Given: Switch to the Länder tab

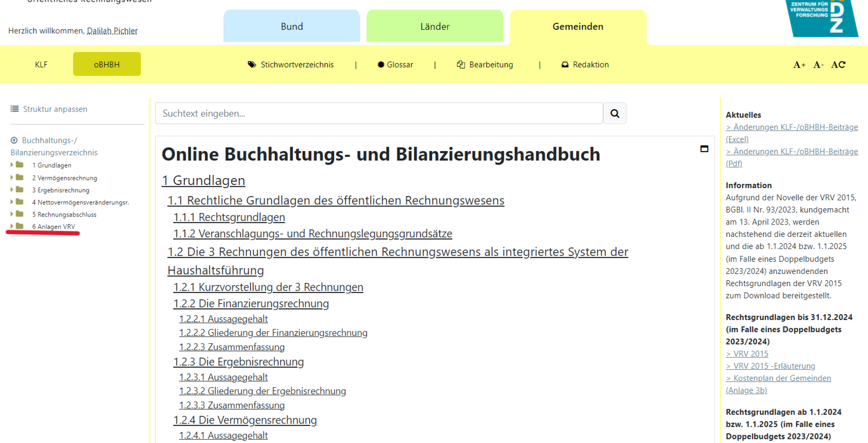Looking at the screenshot, I should pos(434,27).
